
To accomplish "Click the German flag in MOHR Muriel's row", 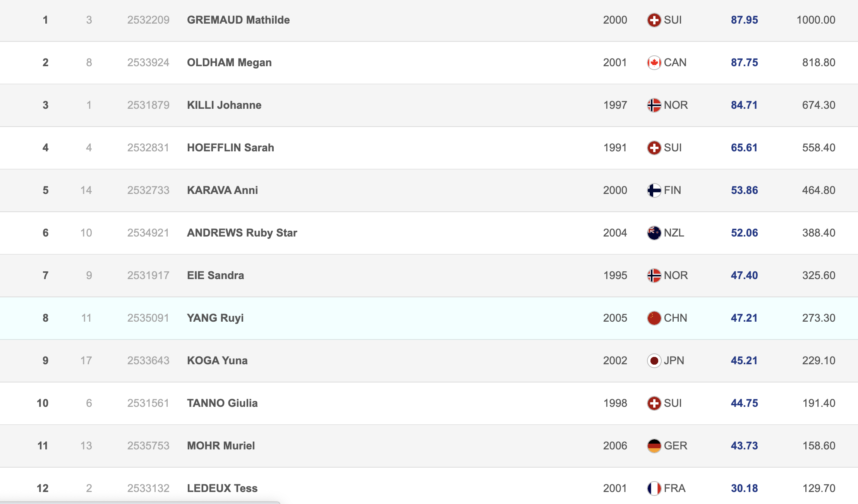I will [654, 446].
